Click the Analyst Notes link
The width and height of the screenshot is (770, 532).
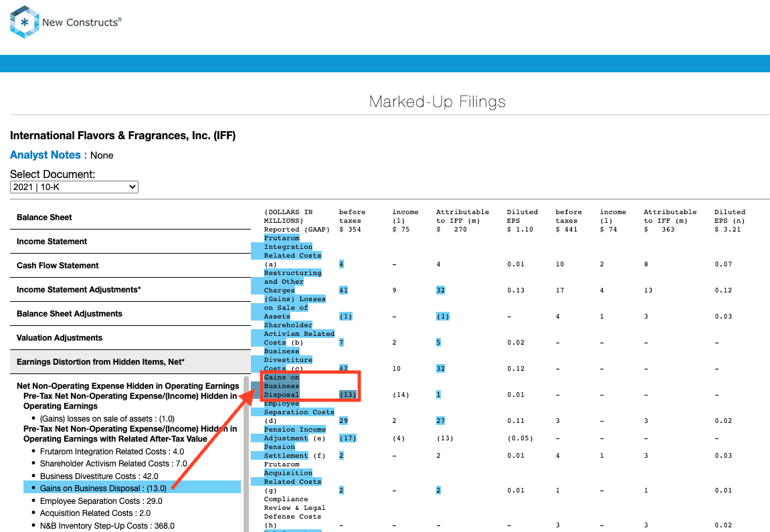[48, 155]
